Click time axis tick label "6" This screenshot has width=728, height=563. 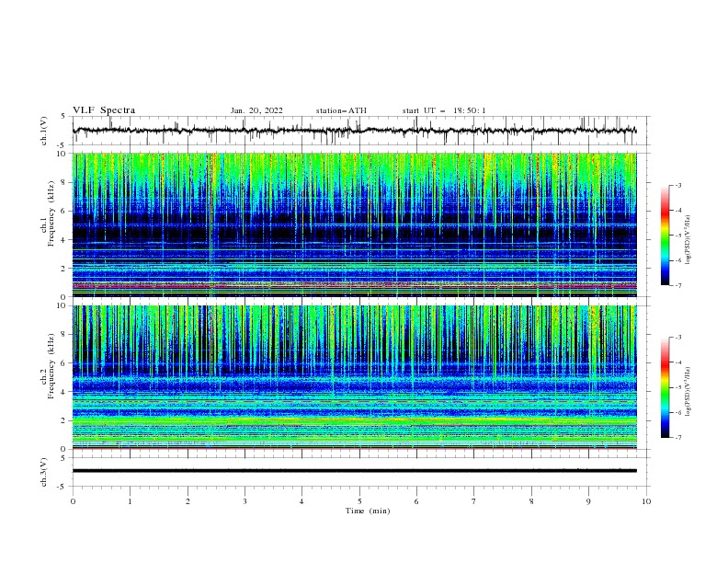coord(416,501)
